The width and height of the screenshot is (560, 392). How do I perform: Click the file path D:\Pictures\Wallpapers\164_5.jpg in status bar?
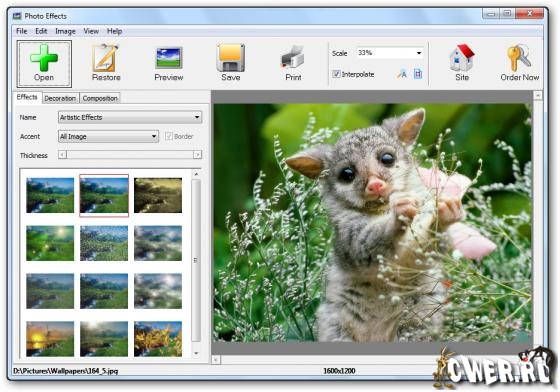pos(65,371)
